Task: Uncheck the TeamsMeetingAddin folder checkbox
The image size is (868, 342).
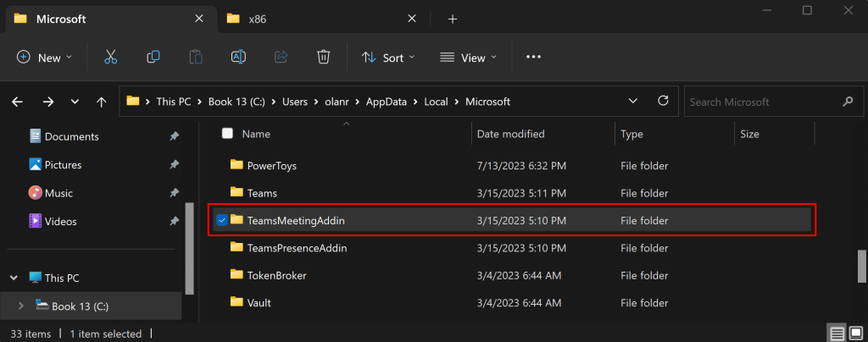Action: pos(222,220)
